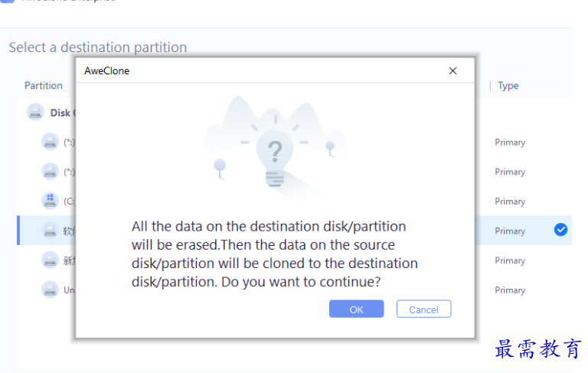Click the first (*:) partition drive icon
Image resolution: width=588 pixels, height=373 pixels.
pos(50,142)
